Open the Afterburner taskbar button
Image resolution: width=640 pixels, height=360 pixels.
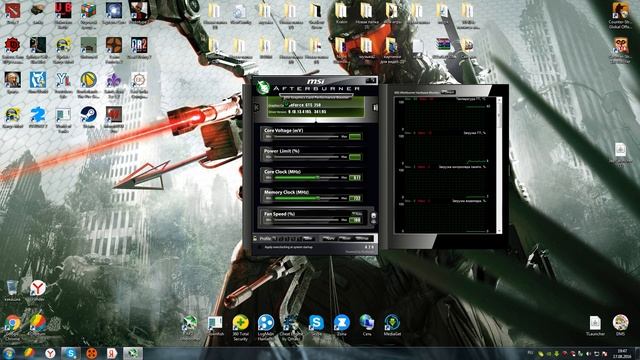point(133,353)
